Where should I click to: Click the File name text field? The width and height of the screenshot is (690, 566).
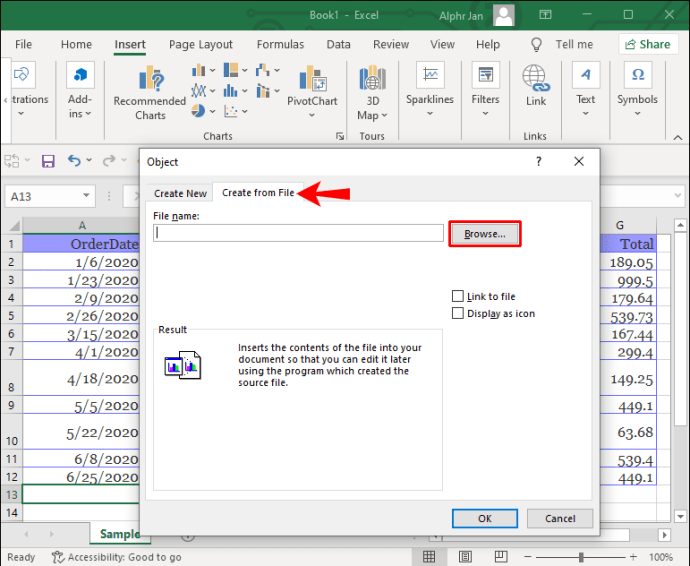[298, 233]
